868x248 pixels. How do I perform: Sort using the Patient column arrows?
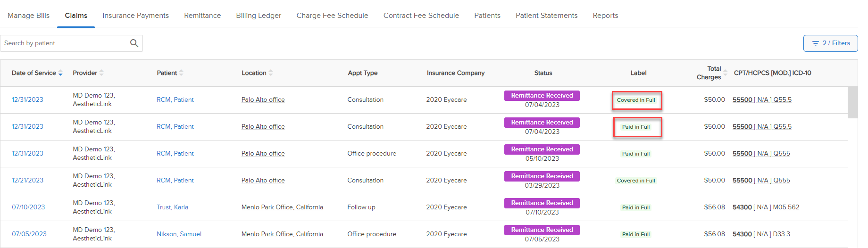tap(181, 73)
